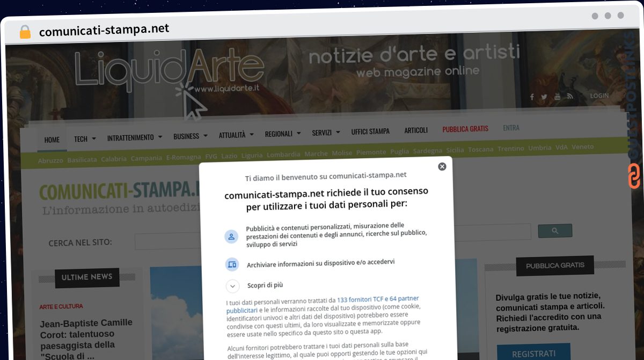Open the Facebook social icon
The image size is (644, 360).
click(532, 97)
